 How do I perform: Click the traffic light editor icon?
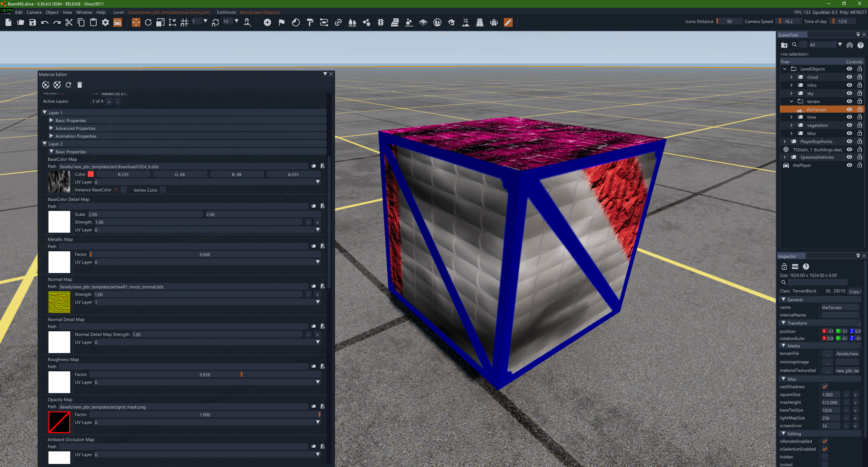click(380, 23)
